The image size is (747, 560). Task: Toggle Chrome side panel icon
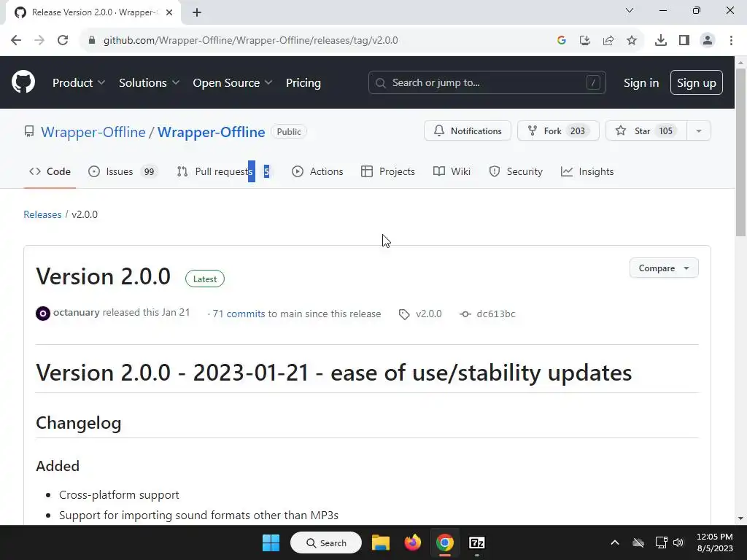[x=684, y=41]
